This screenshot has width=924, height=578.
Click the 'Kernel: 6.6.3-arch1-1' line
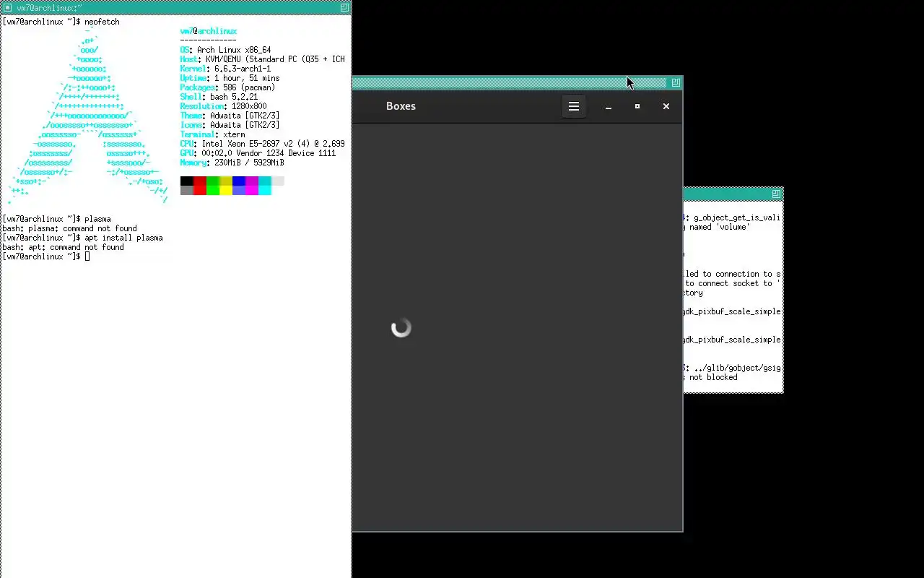click(225, 69)
